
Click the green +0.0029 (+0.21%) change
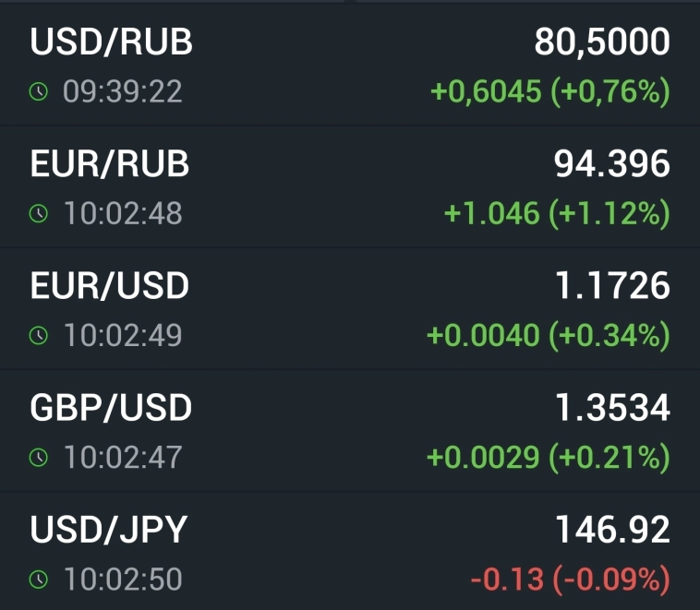(x=549, y=457)
